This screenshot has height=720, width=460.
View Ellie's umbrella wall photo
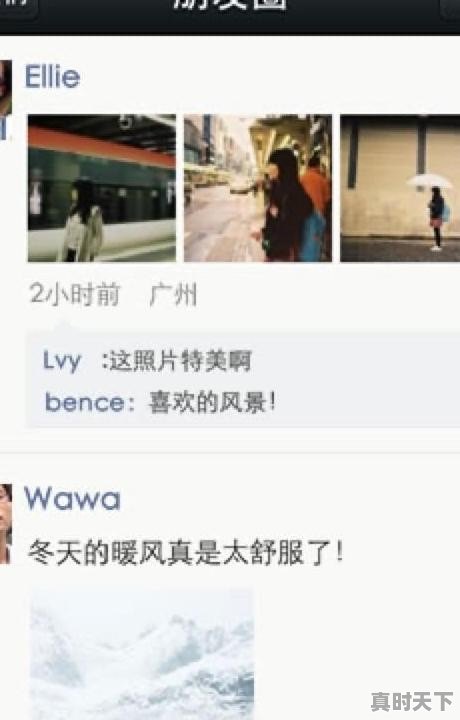click(400, 188)
